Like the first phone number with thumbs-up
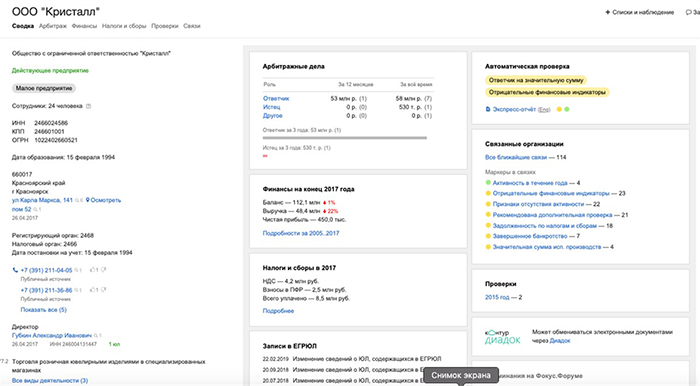The width and height of the screenshot is (700, 386). [x=92, y=270]
